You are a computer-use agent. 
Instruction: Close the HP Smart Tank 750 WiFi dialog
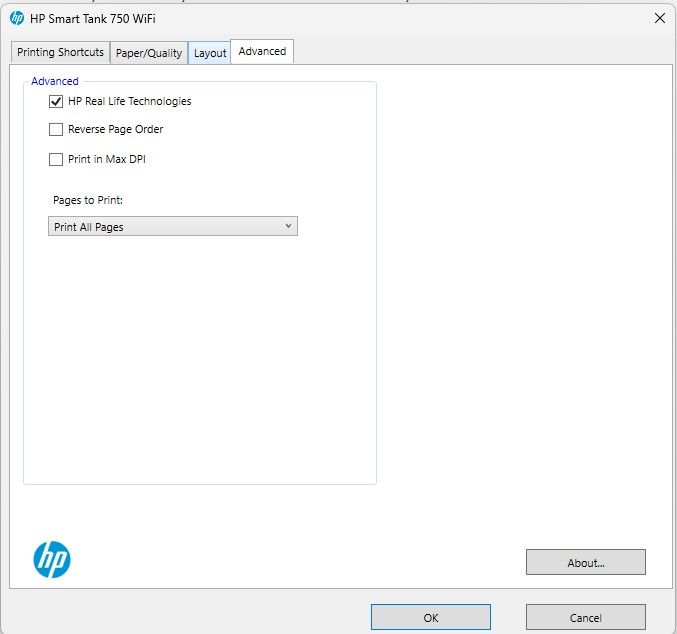click(x=659, y=18)
